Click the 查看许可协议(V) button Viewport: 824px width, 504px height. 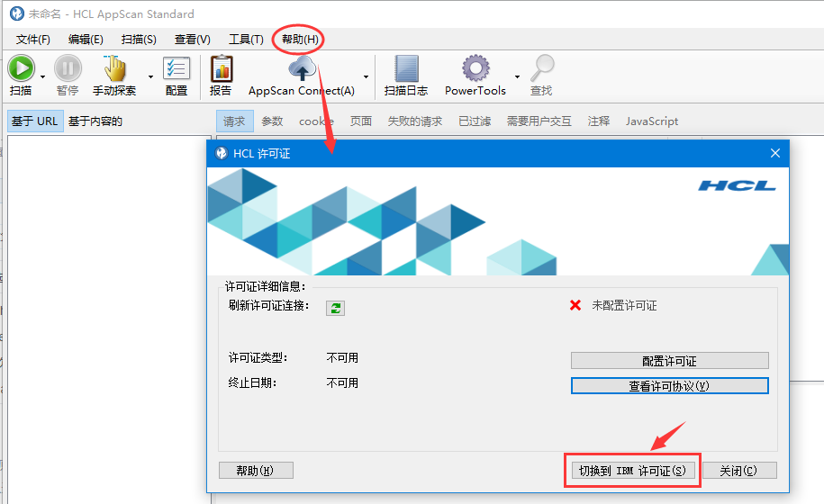[669, 386]
